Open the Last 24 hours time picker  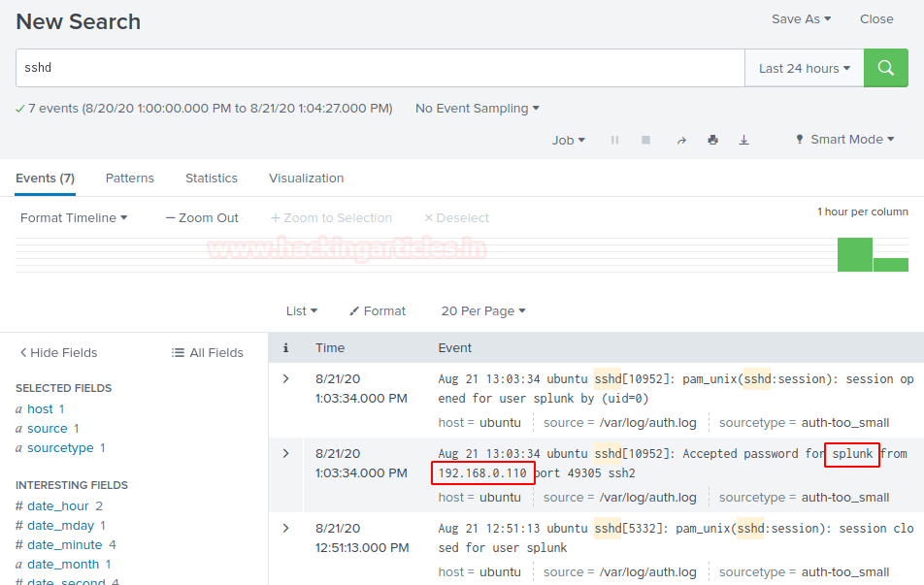coord(804,69)
